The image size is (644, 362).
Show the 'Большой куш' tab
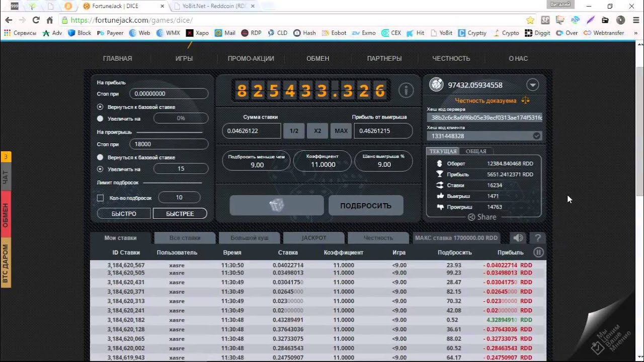(x=250, y=238)
